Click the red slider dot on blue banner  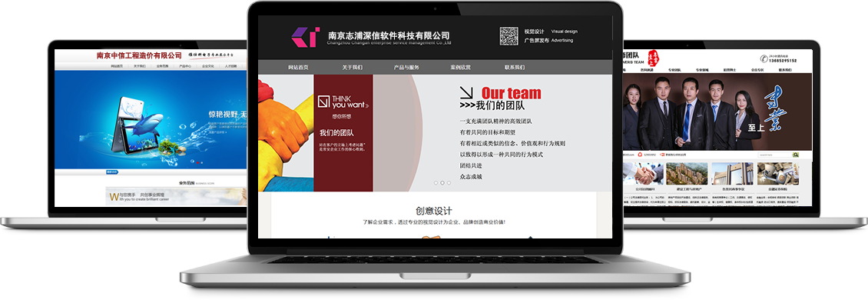(197, 163)
